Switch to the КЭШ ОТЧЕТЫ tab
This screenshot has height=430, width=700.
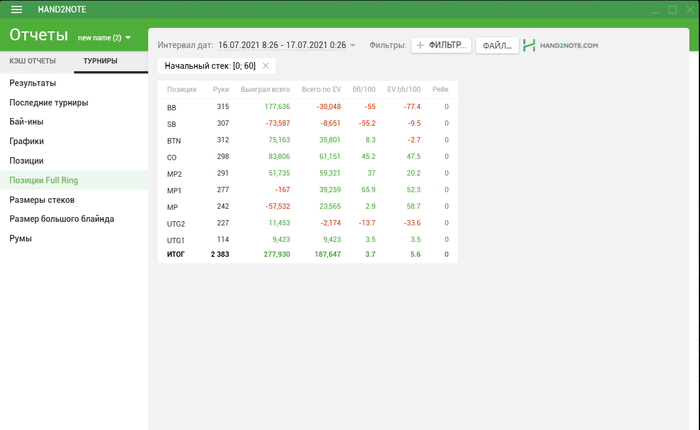[x=33, y=61]
